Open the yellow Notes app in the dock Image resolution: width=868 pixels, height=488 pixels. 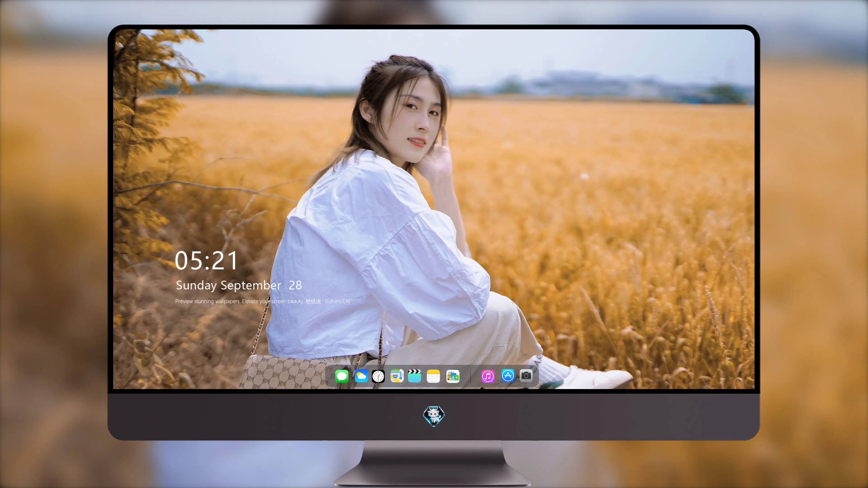click(x=433, y=376)
